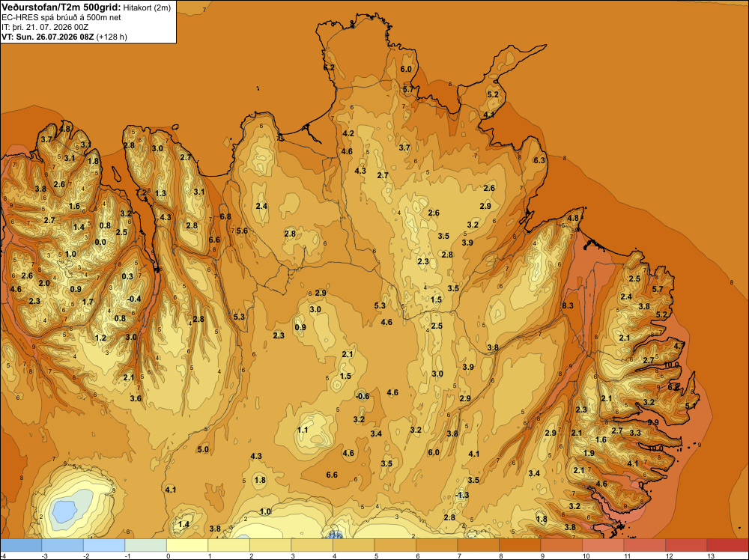
Task: Select the '0.3' temperature reading
Action: pyautogui.click(x=127, y=277)
